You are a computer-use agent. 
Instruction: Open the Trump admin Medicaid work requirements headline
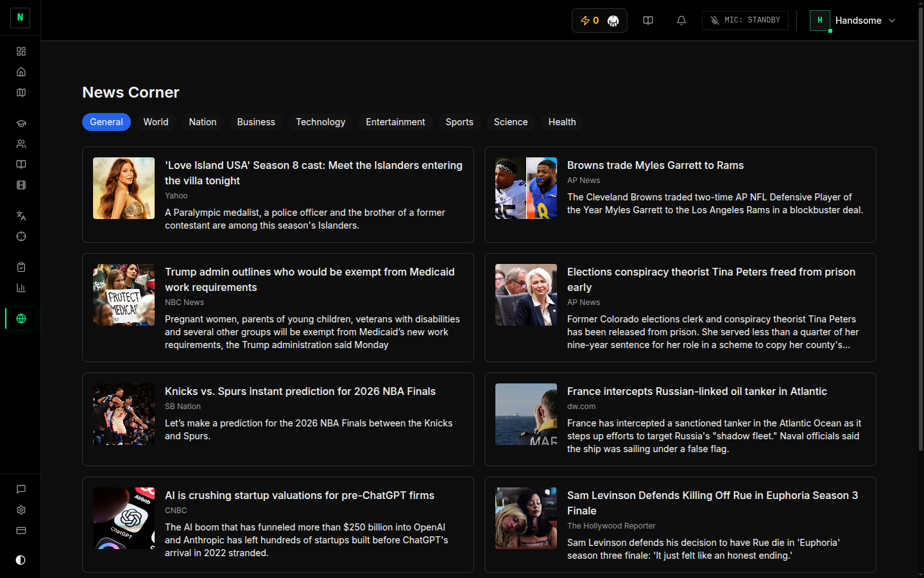310,279
